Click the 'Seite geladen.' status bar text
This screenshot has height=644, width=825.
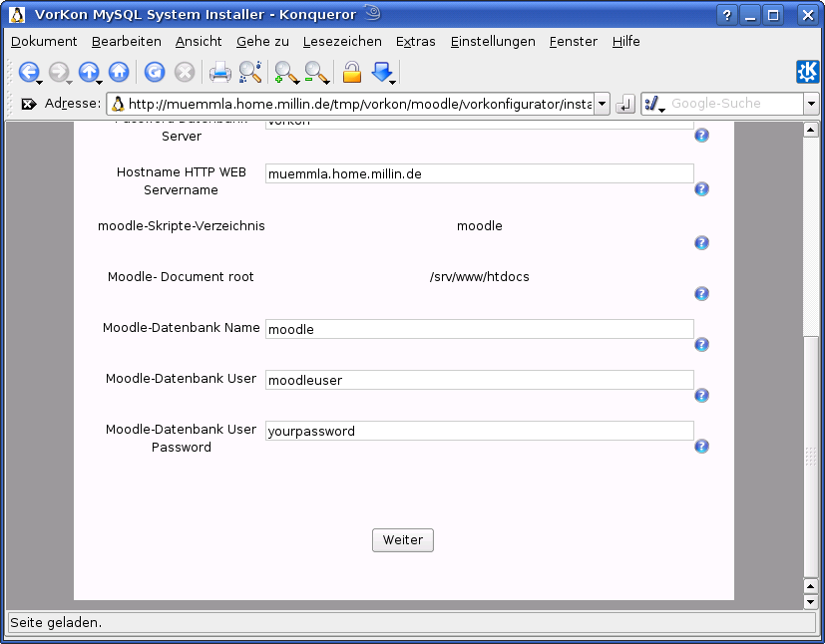(56, 622)
